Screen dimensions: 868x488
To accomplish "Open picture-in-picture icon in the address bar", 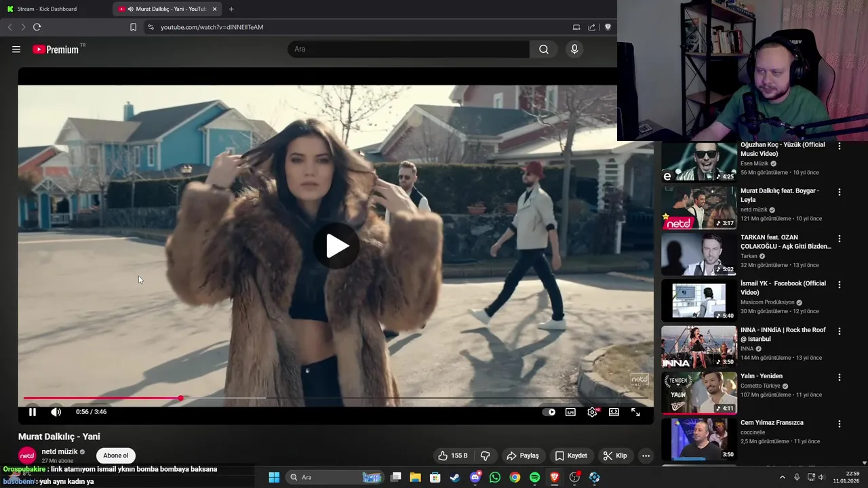I will (576, 27).
